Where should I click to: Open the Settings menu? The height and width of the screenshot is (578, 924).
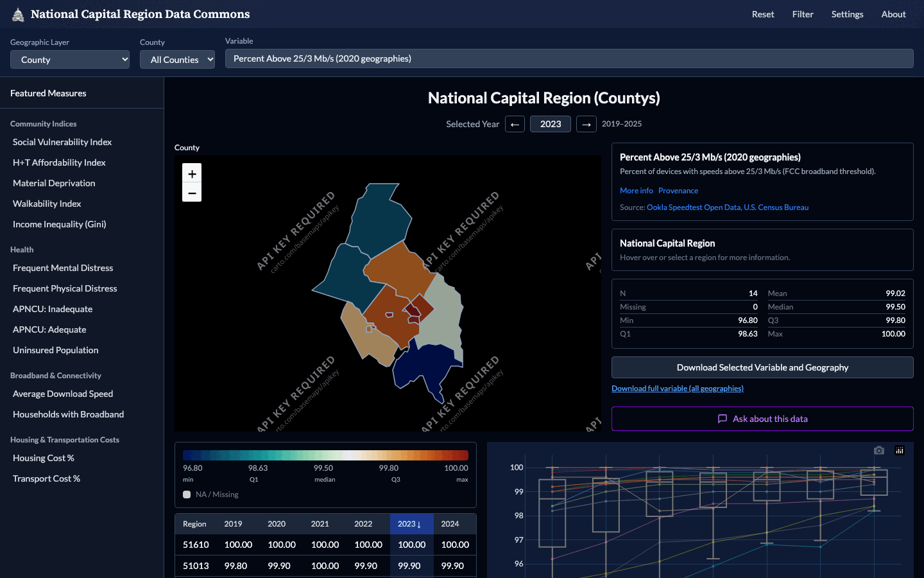click(x=847, y=14)
